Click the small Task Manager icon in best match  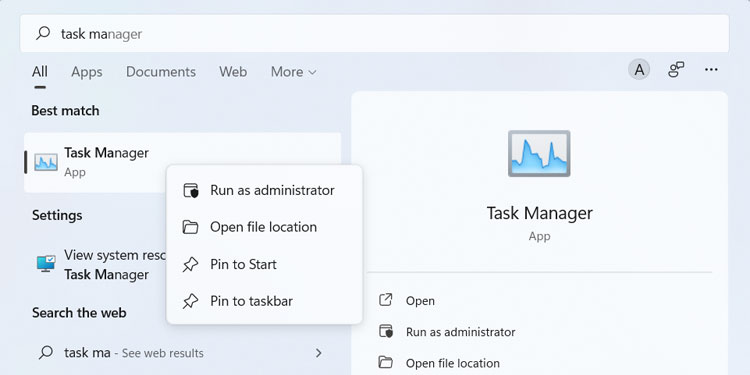(x=46, y=163)
